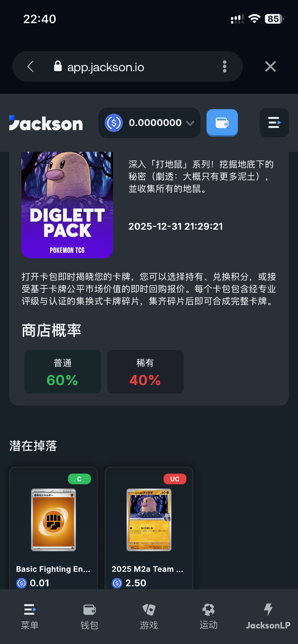Viewport: 298px width, 644px height.
Task: Open the blue wallet button in header
Action: pyautogui.click(x=222, y=123)
